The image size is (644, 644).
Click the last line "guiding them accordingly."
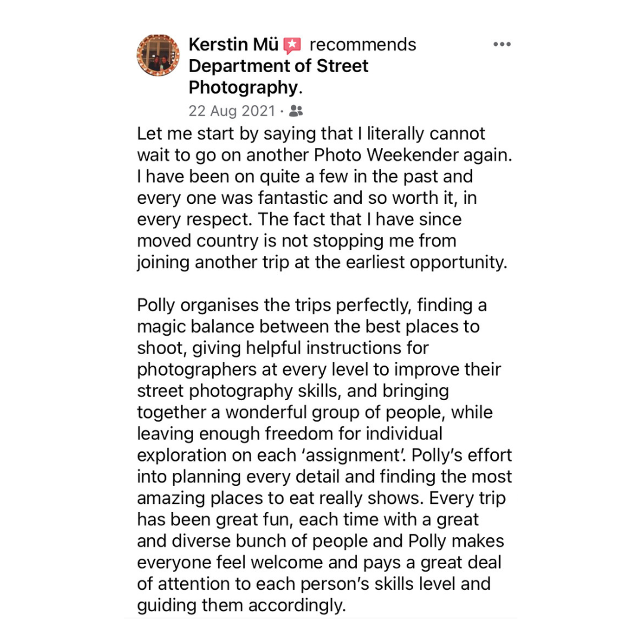(241, 606)
